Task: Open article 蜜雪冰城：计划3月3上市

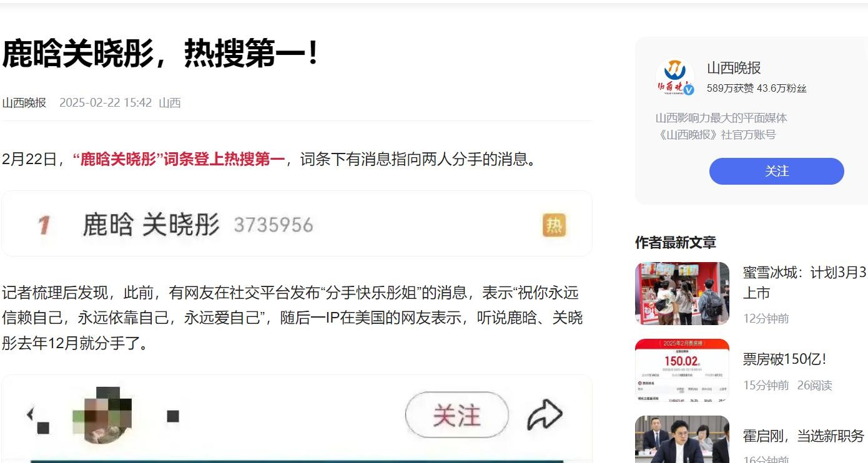Action: (x=804, y=283)
